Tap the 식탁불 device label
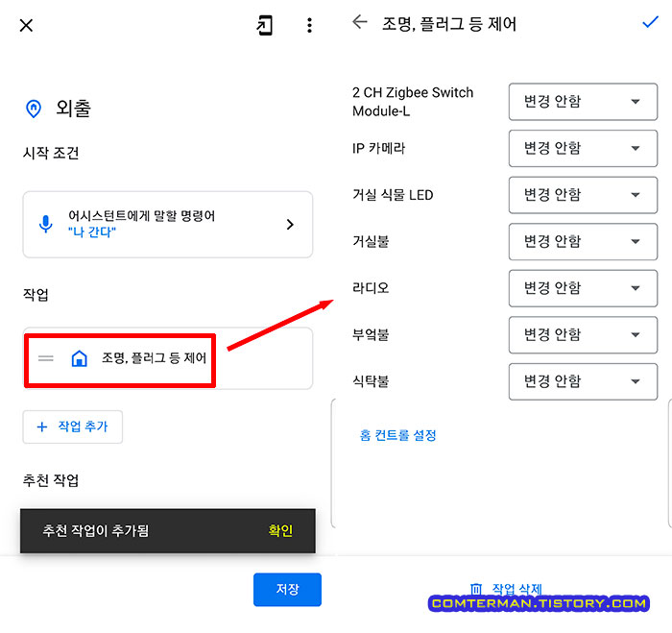Screen dimensions: 672x633 coord(371,380)
